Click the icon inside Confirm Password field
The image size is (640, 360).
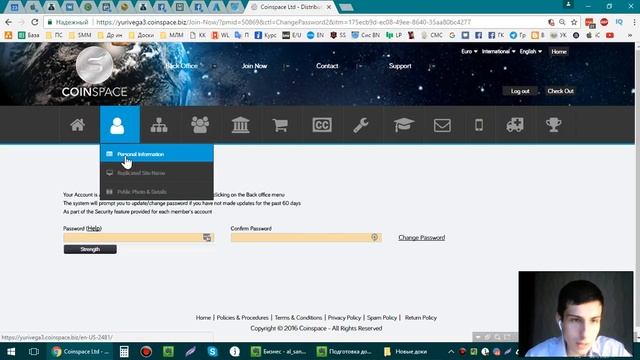(374, 237)
